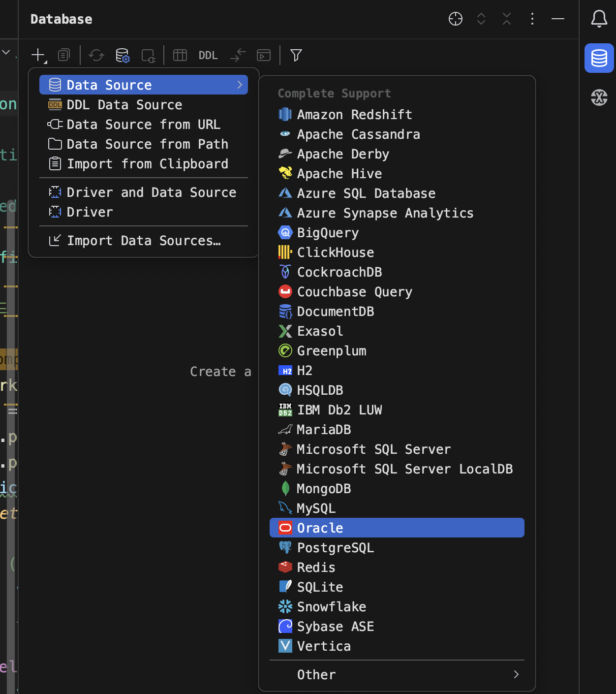Click the sidebar icon below Database button
This screenshot has height=694, width=616.
[x=599, y=97]
